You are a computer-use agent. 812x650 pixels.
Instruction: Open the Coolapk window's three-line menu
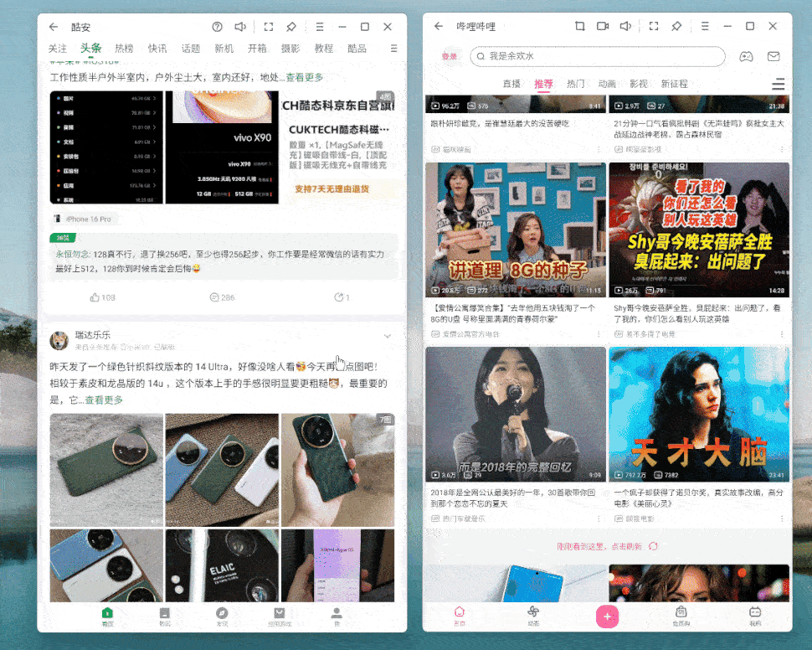pyautogui.click(x=320, y=27)
